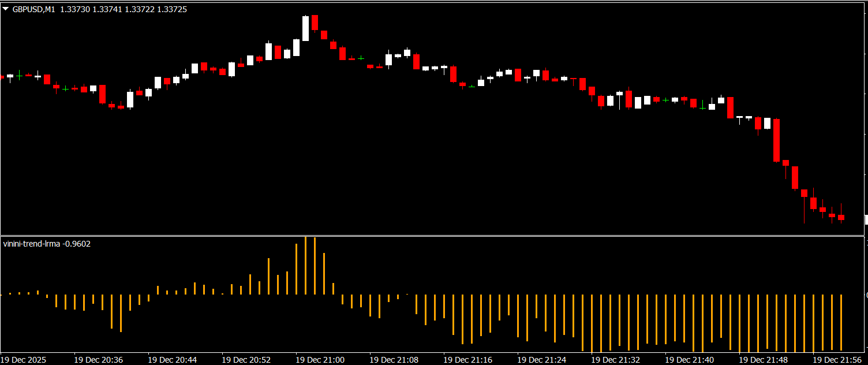Open the dropdown triangle beside GBPUSD,M1

click(6, 10)
